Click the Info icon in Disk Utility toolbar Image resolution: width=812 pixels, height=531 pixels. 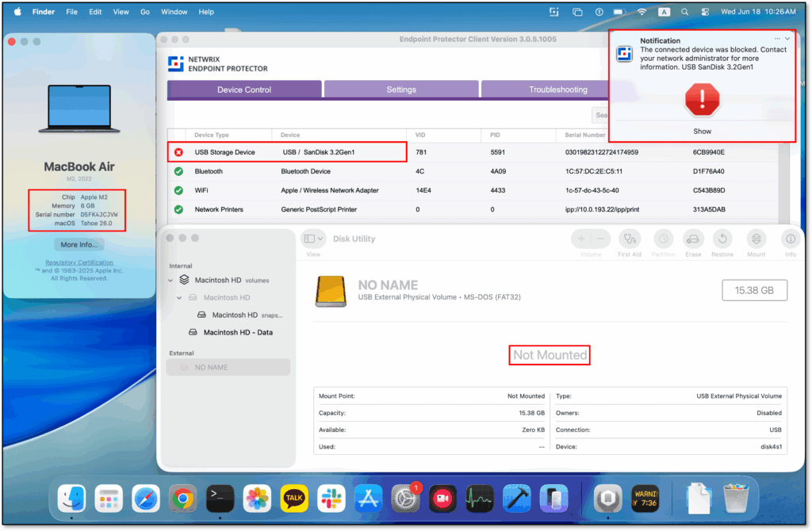[791, 239]
